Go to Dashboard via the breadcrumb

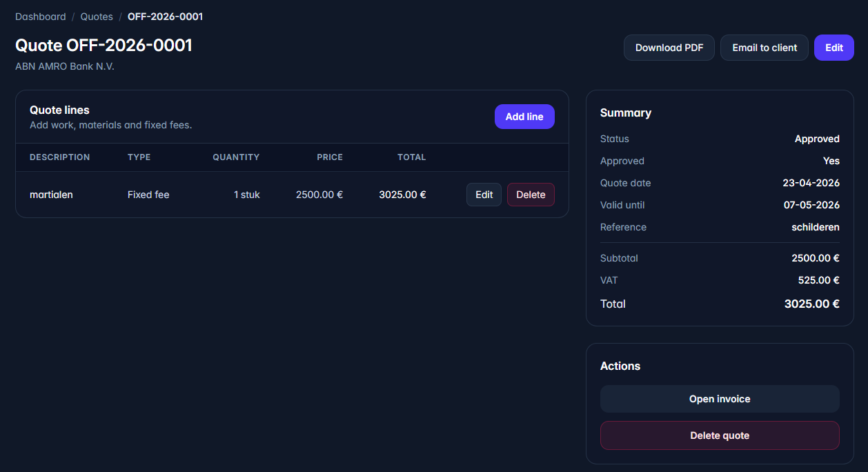41,17
